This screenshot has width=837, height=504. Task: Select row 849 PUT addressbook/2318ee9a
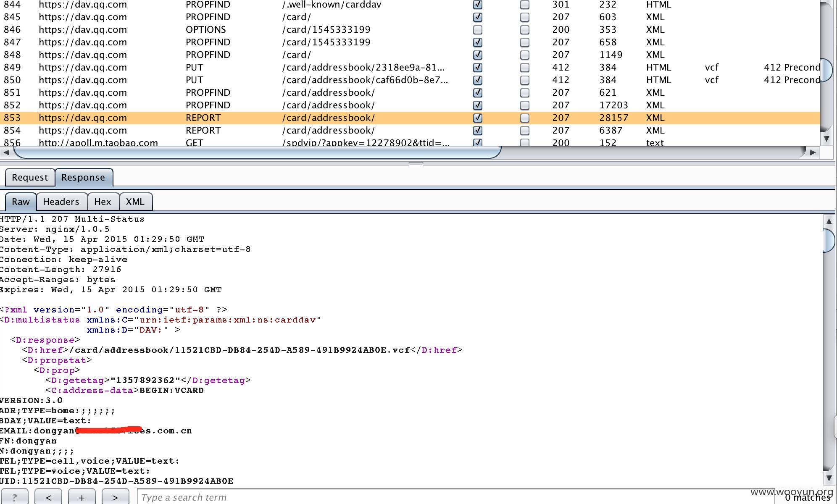click(x=410, y=68)
